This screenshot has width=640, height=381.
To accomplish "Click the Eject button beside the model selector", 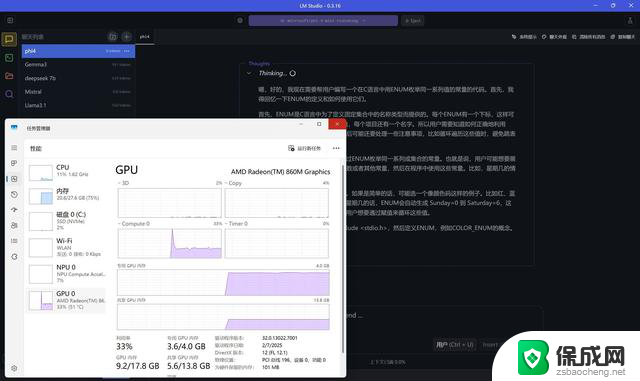I will [413, 20].
